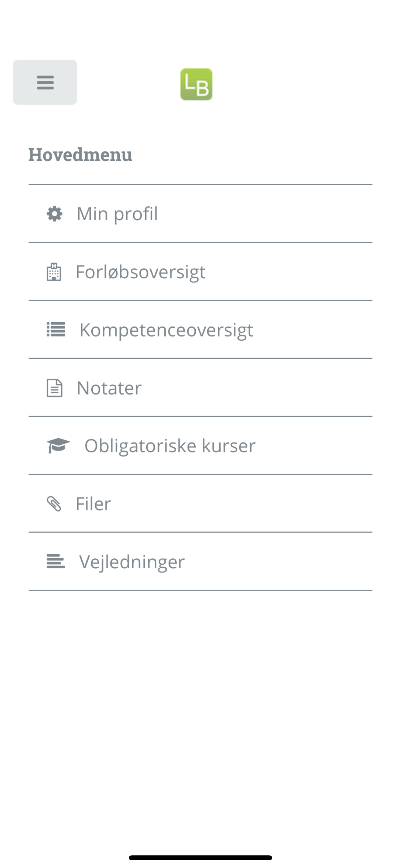Click the Hovedmenu heading
401x868 pixels.
[80, 155]
